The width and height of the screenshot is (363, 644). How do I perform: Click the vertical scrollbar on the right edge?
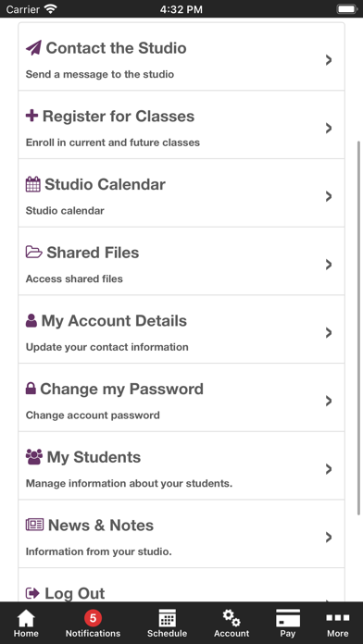(x=359, y=328)
